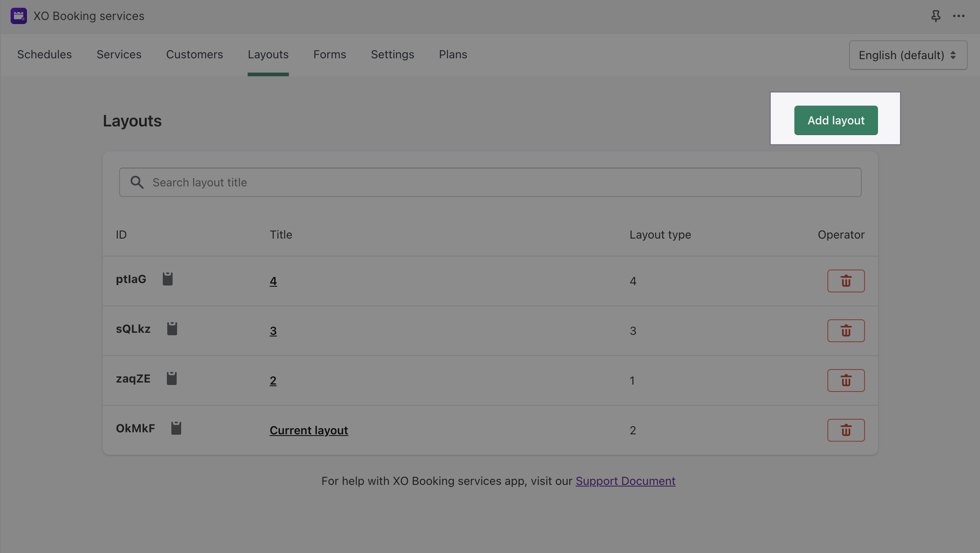Copy the zaqZE layout ID
This screenshot has height=553, width=980.
(173, 378)
